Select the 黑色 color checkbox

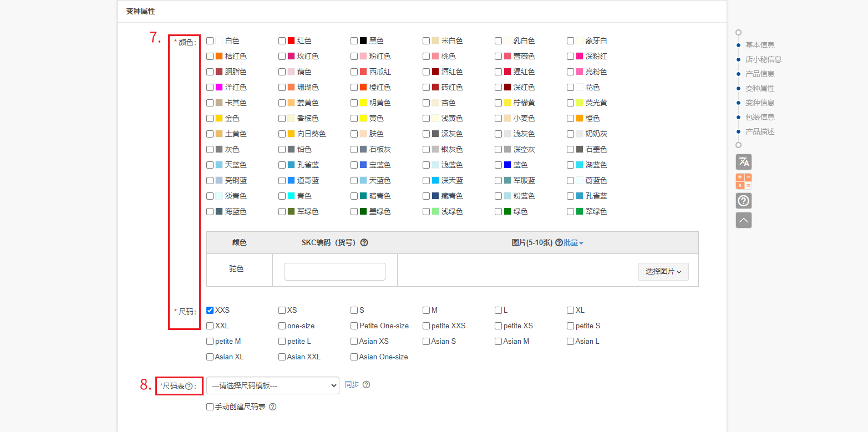354,40
